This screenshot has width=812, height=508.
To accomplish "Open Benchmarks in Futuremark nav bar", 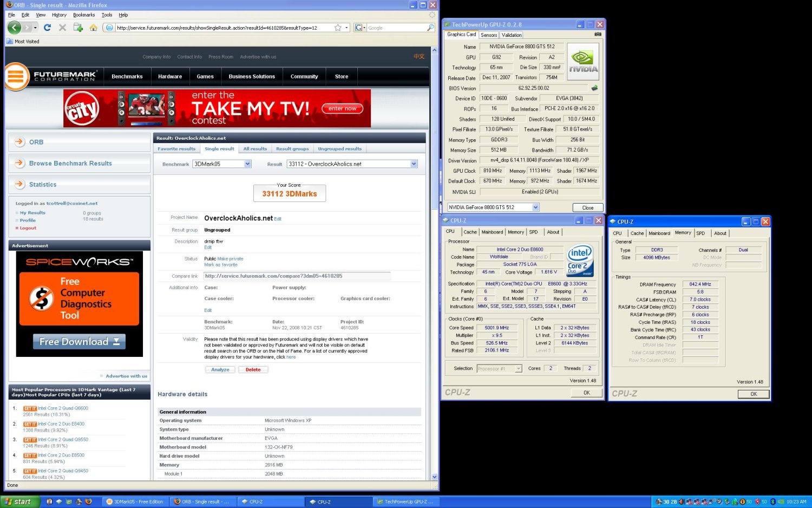I will (127, 76).
